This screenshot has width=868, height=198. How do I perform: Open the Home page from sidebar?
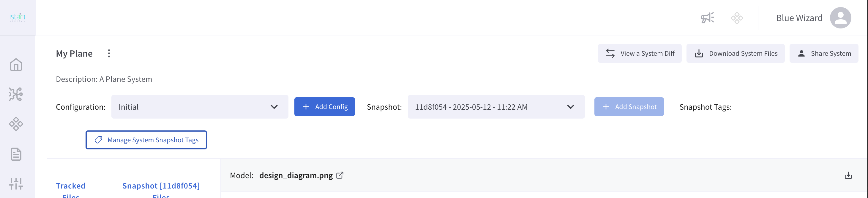point(16,65)
